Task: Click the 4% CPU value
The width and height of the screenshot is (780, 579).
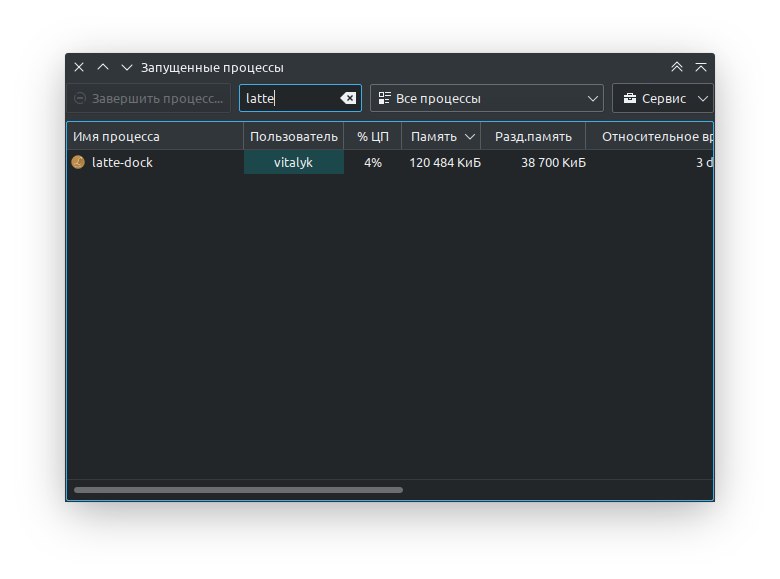Action: tap(373, 163)
